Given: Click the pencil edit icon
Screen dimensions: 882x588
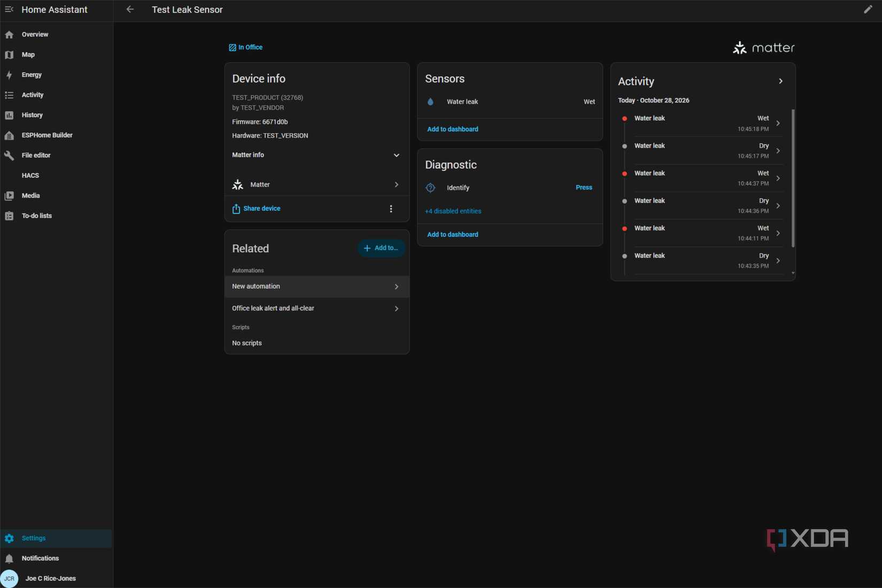Looking at the screenshot, I should tap(868, 10).
